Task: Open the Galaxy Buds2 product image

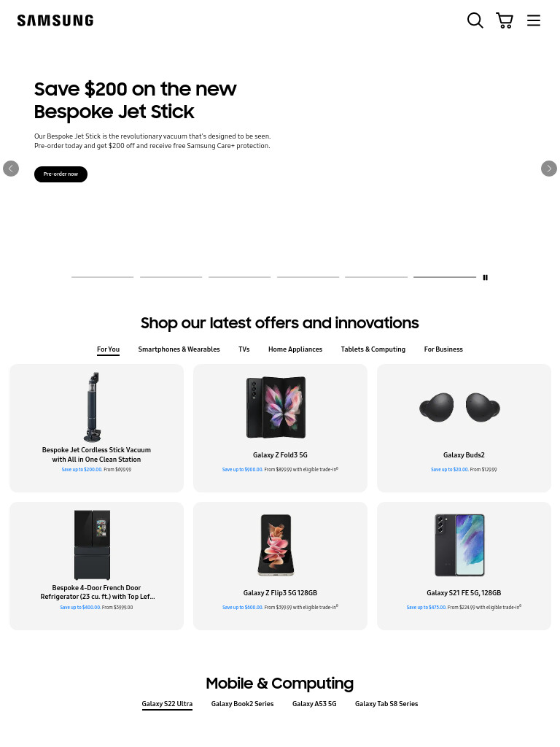Action: pos(460,407)
